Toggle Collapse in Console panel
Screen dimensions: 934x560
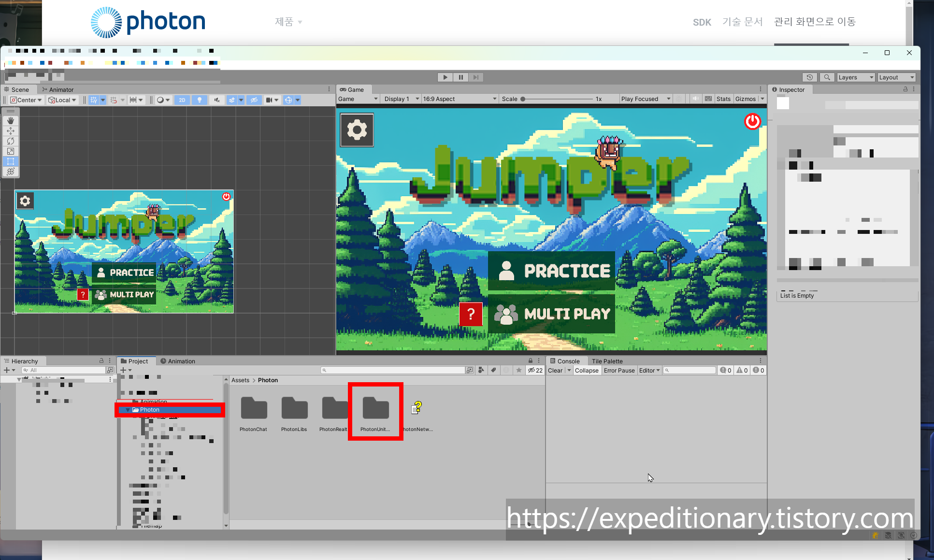pyautogui.click(x=587, y=371)
